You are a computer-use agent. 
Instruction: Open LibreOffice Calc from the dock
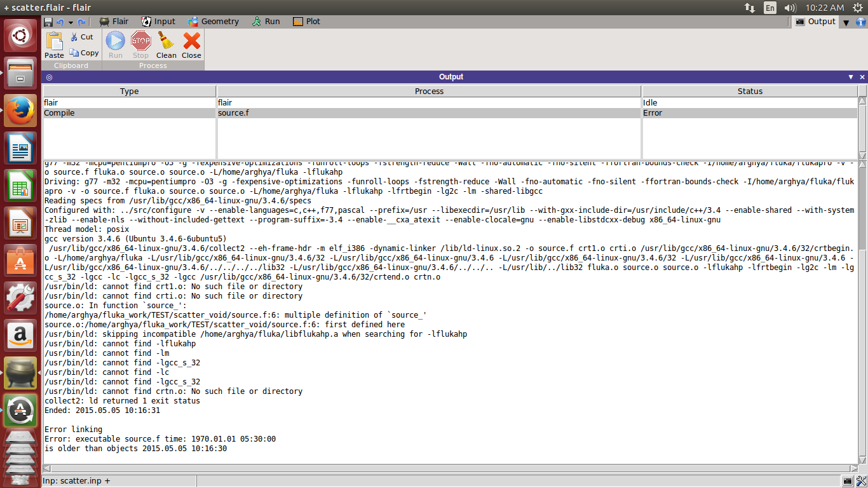click(x=20, y=186)
